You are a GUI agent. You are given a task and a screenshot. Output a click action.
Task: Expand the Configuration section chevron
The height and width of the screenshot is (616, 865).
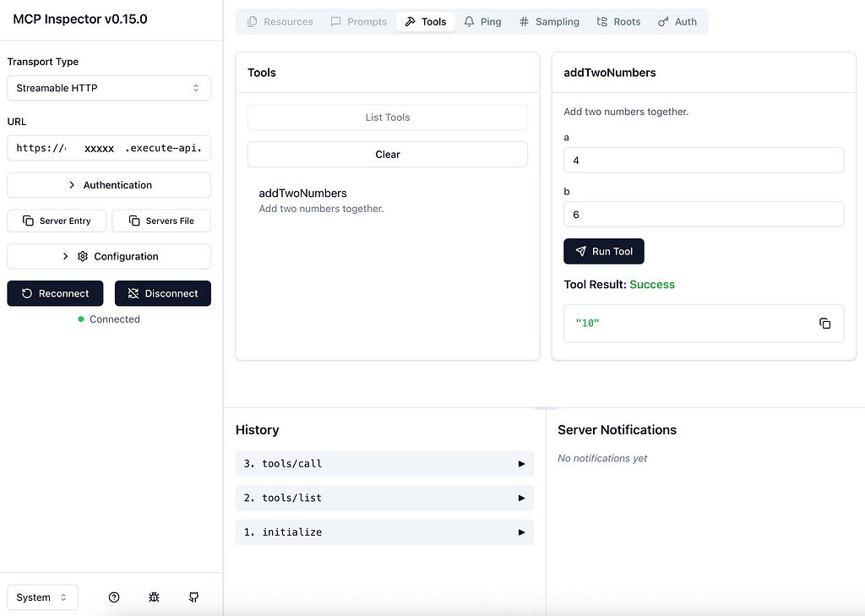pyautogui.click(x=66, y=256)
